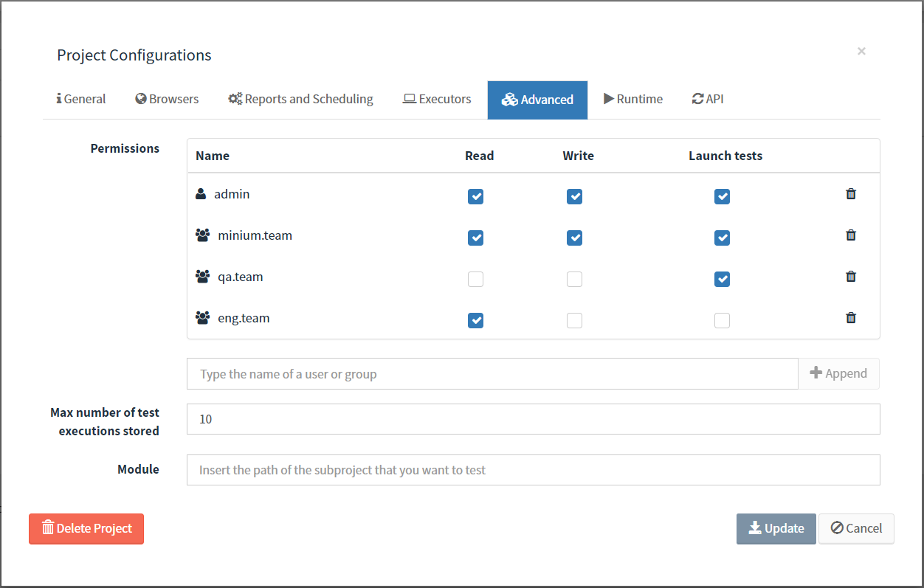Focus the user or group name field
Viewport: 924px width, 588px height.
(x=492, y=373)
